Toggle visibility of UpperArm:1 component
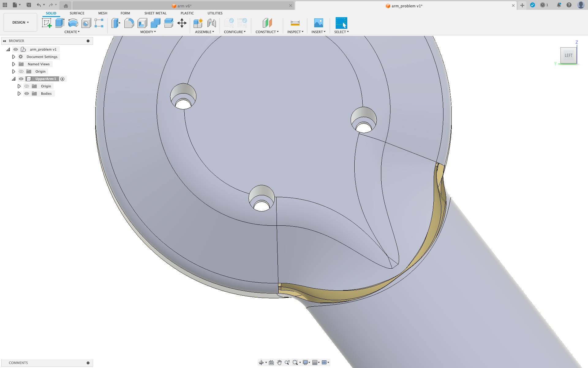The height and width of the screenshot is (368, 588). click(x=21, y=79)
